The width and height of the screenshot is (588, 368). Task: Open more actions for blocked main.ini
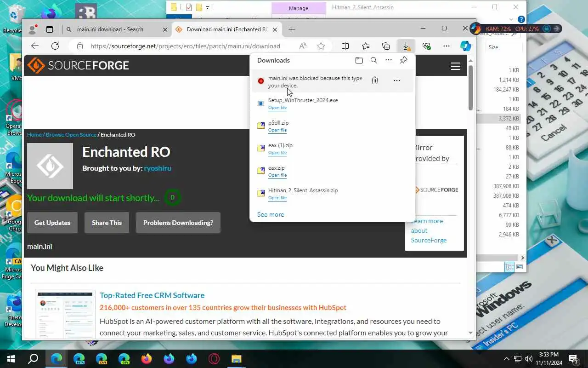click(x=397, y=80)
